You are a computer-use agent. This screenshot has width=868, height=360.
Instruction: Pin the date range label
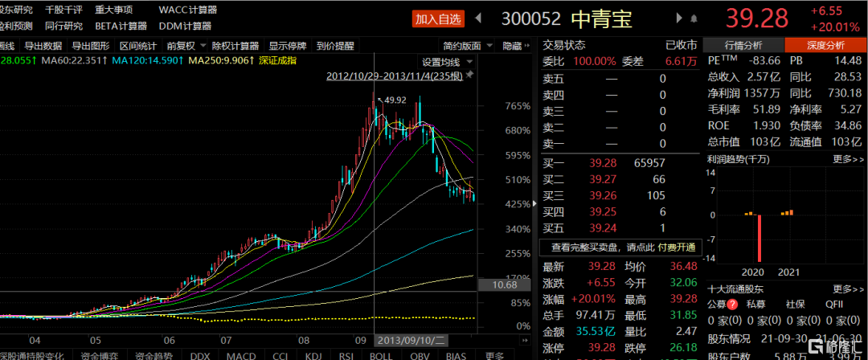coord(470,74)
